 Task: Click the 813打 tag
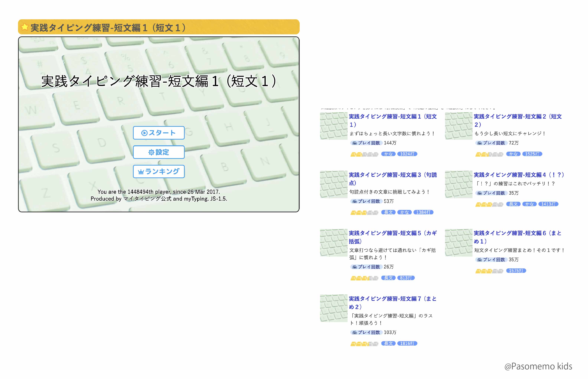pyautogui.click(x=406, y=278)
